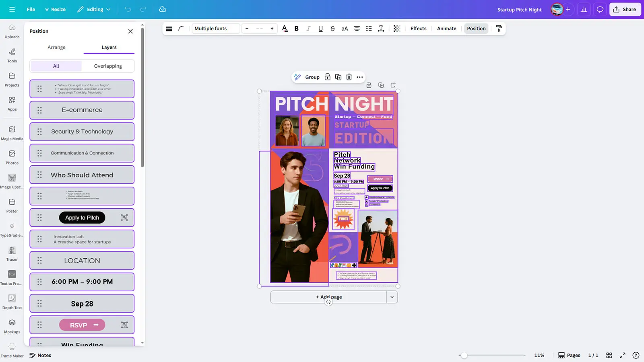Expand the Add page options arrow
644x362 pixels.
(392, 297)
